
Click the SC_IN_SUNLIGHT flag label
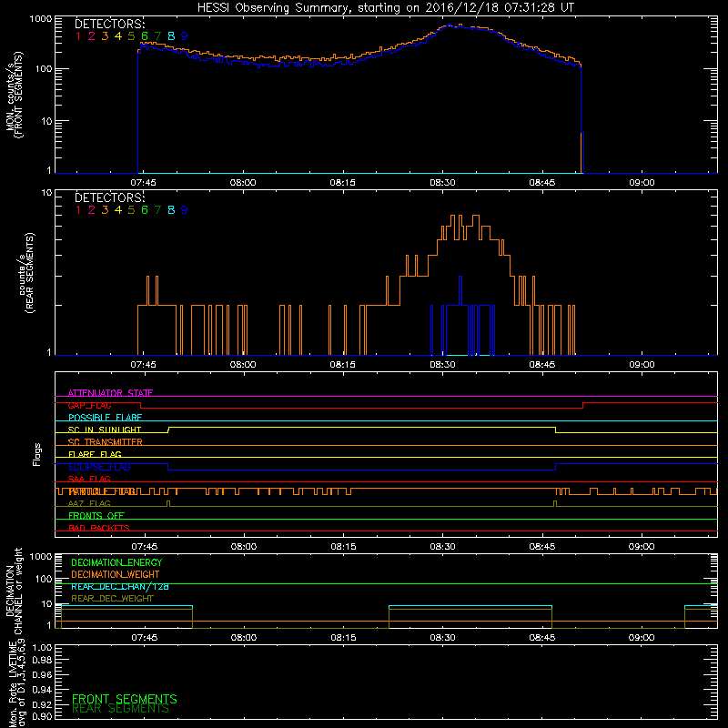(x=105, y=430)
